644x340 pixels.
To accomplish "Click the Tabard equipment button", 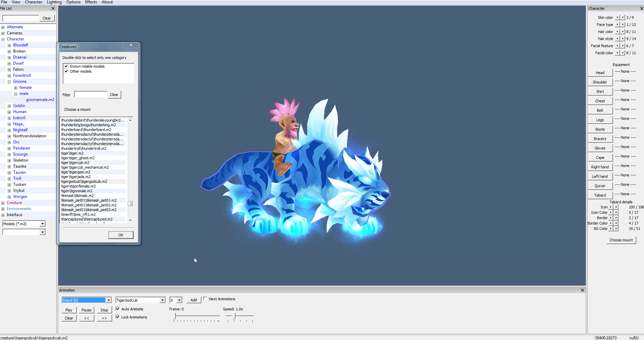I will (x=600, y=195).
